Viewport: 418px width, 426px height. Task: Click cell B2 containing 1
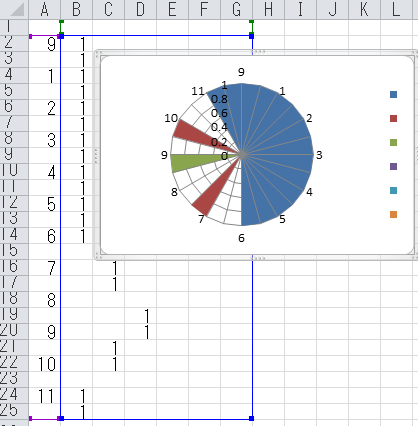(76, 43)
